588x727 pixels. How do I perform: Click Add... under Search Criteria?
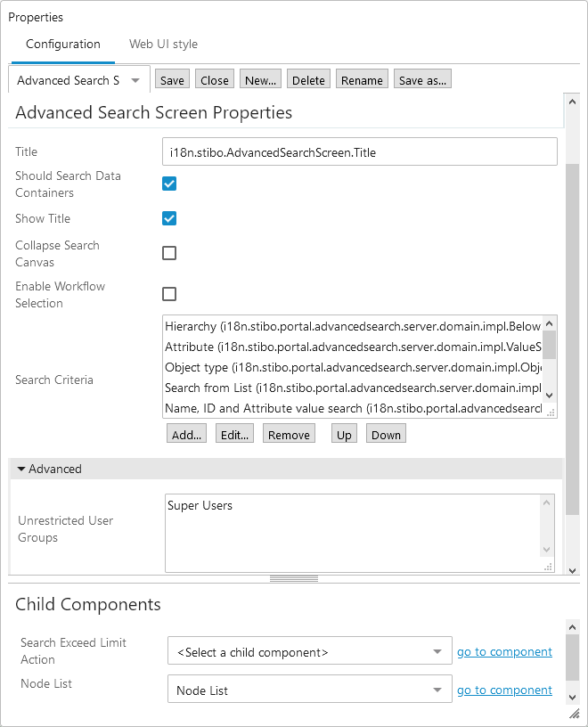pyautogui.click(x=187, y=435)
